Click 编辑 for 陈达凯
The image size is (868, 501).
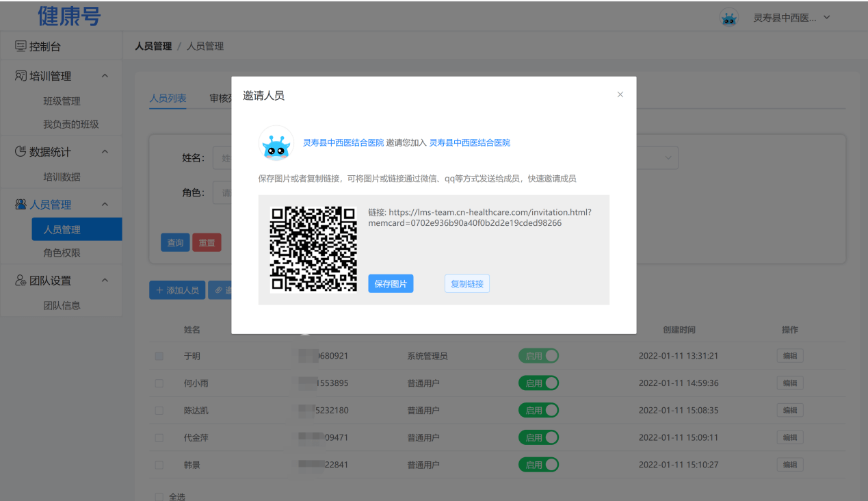tap(790, 411)
